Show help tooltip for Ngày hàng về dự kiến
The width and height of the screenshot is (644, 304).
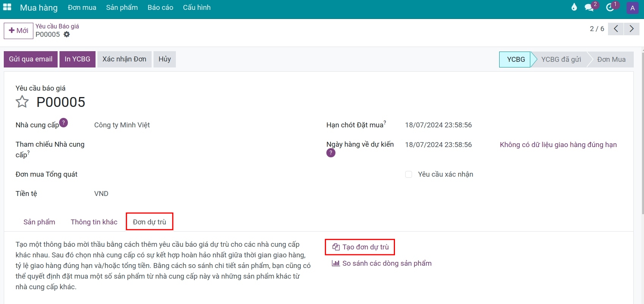[x=331, y=153]
